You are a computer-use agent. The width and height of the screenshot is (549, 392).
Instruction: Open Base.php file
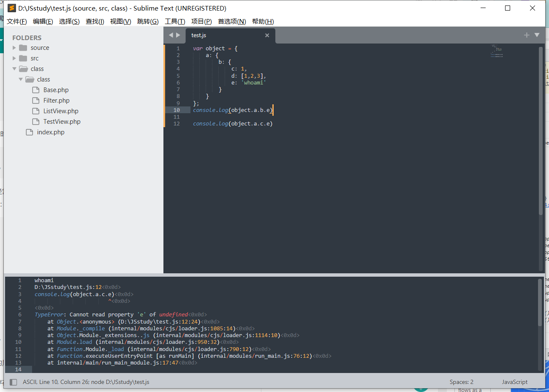[x=56, y=90]
